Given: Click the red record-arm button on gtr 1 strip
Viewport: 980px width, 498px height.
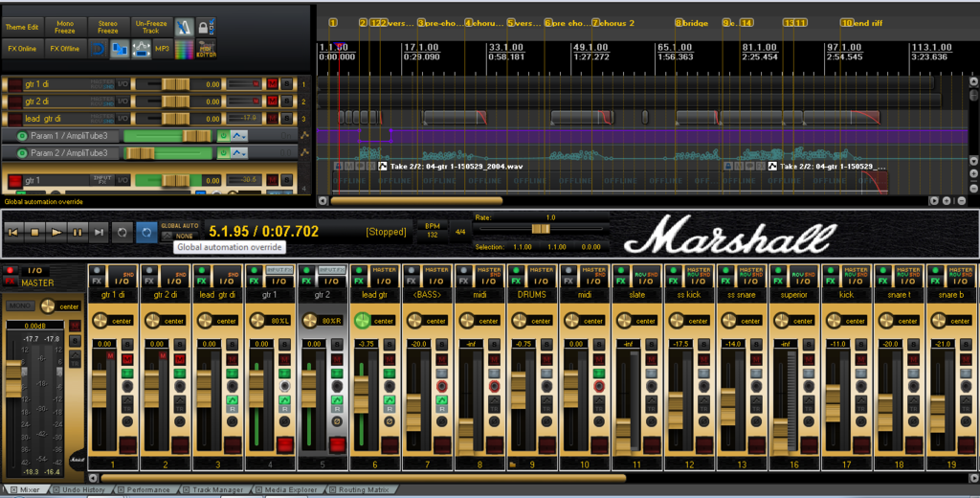Looking at the screenshot, I should point(285,444).
